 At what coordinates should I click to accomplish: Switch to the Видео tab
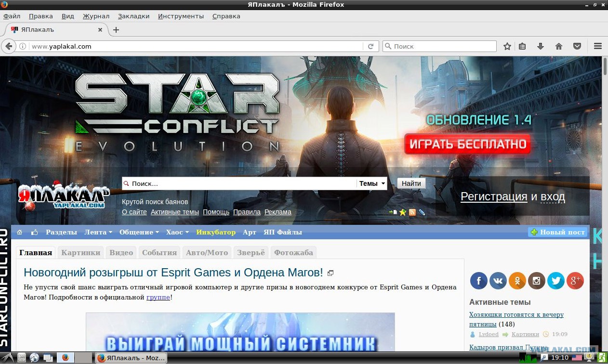point(121,252)
